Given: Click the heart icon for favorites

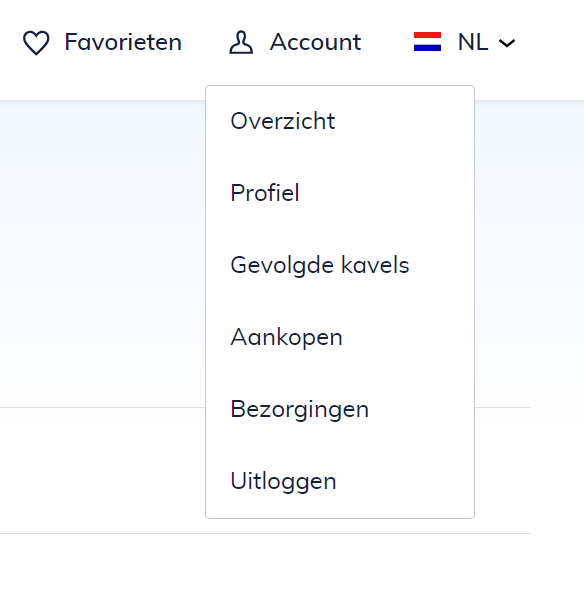Looking at the screenshot, I should point(36,43).
